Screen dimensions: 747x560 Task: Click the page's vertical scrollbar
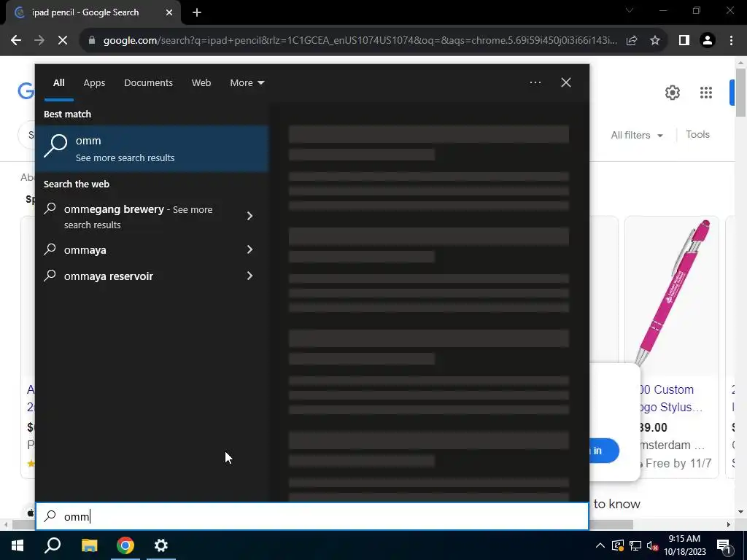pos(740,93)
